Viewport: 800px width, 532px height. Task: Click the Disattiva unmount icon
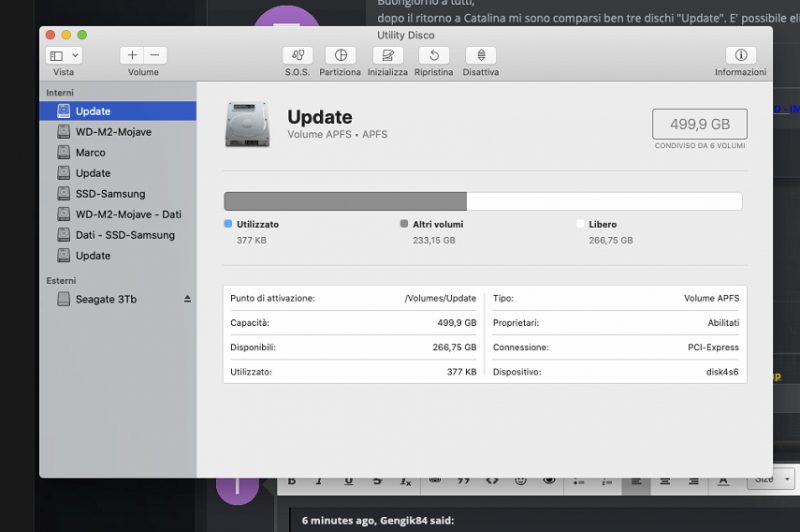pos(481,56)
